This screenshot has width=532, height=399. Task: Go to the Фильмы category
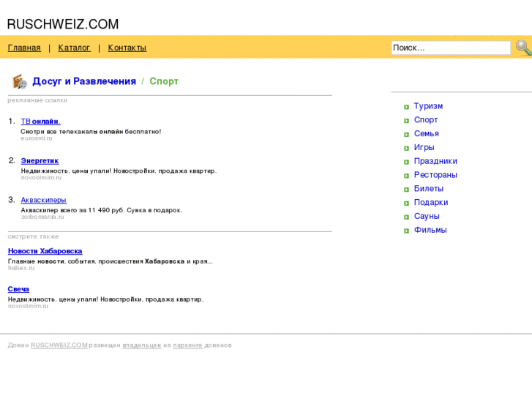point(430,230)
